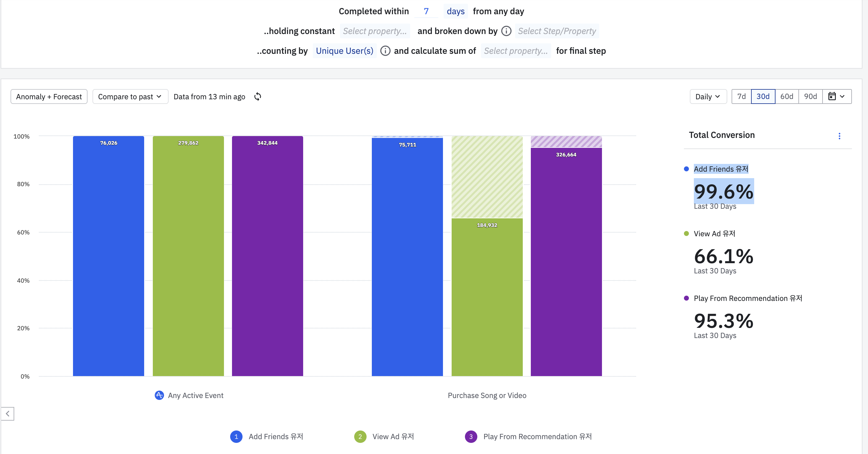Click info icon beside Unique User(s)

tap(385, 51)
